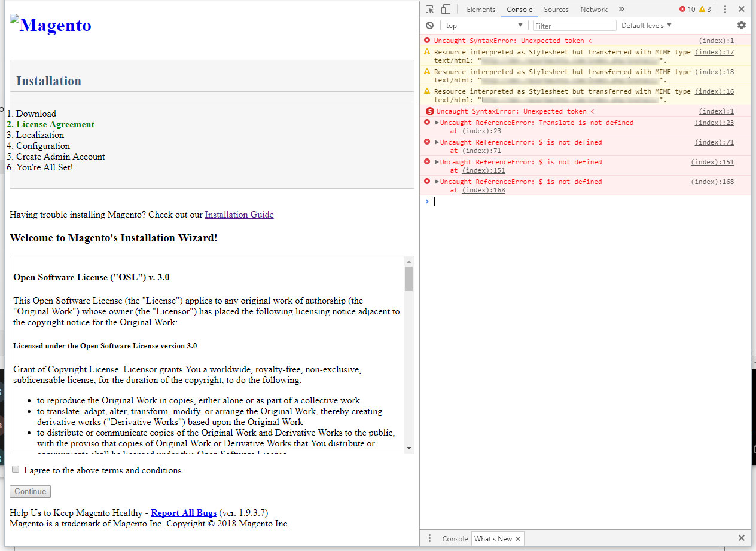The width and height of the screenshot is (756, 551).
Task: Check the license agreement checkbox
Action: pos(16,469)
